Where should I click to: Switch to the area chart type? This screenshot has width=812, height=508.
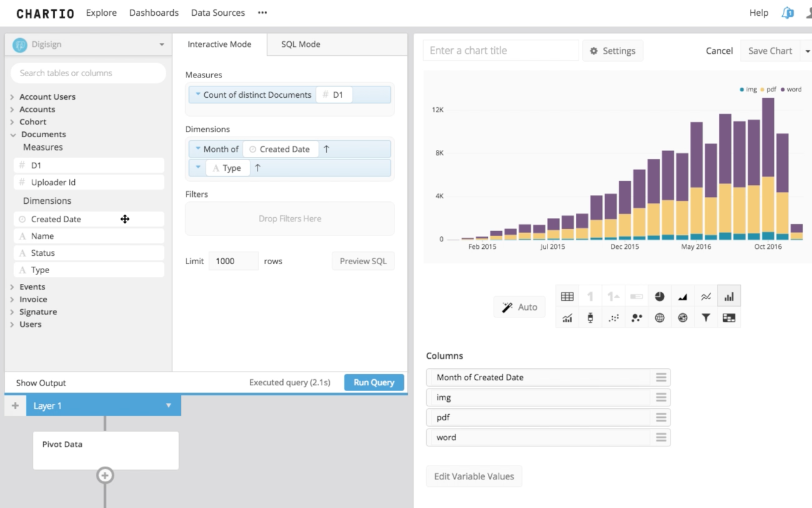click(683, 297)
